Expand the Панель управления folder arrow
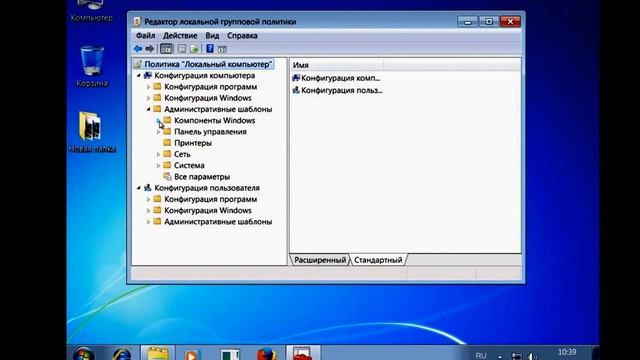Image resolution: width=640 pixels, height=360 pixels. [158, 132]
